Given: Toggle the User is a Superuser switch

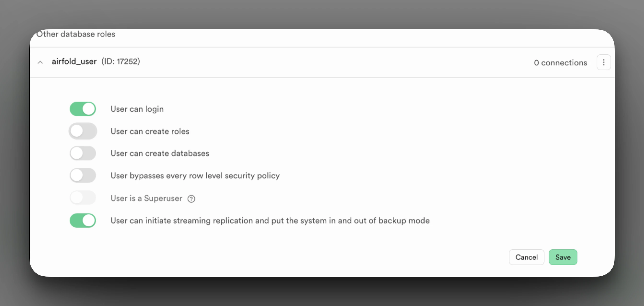Looking at the screenshot, I should click(83, 198).
